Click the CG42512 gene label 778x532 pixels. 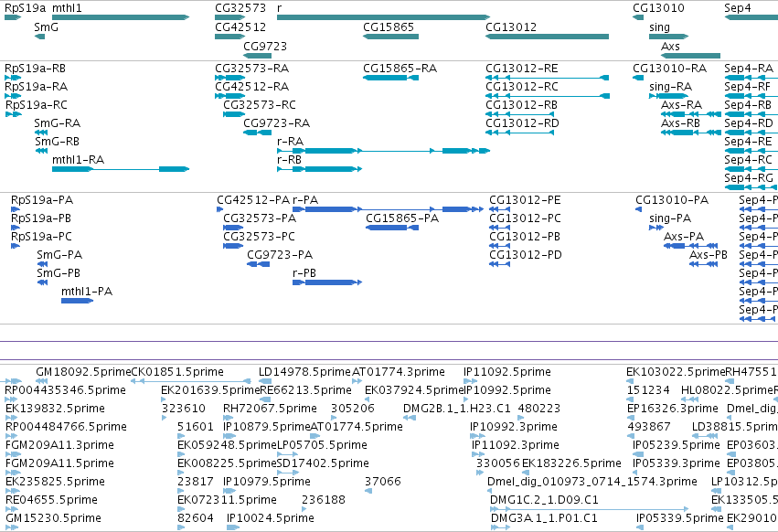pos(240,27)
